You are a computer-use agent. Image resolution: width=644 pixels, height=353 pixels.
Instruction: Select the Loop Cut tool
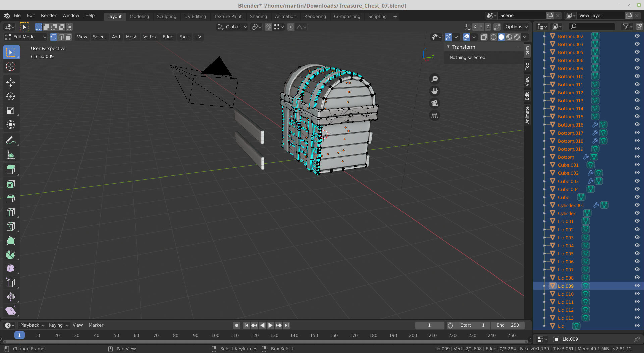[11, 212]
